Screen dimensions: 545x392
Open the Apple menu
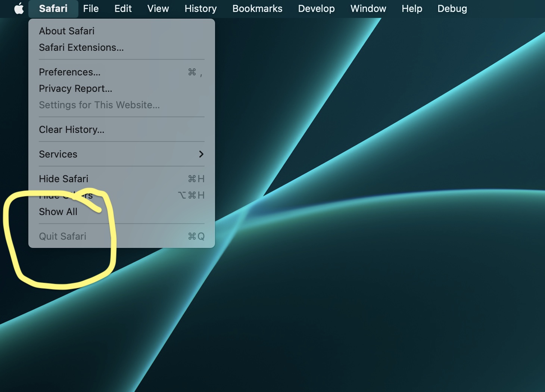(19, 9)
